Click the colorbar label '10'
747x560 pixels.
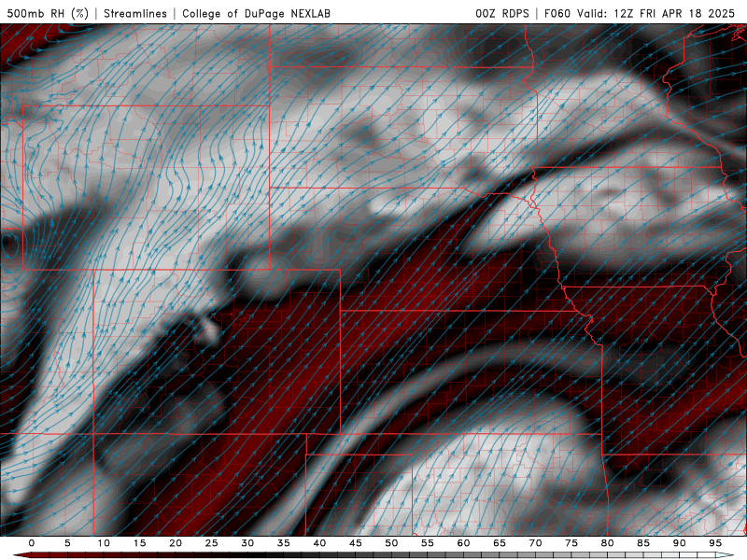click(x=104, y=543)
